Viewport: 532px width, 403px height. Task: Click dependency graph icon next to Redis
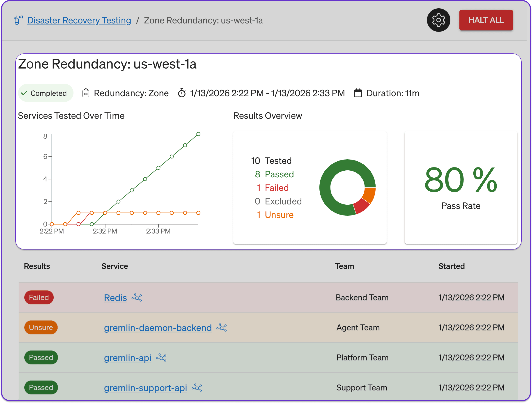[137, 298]
